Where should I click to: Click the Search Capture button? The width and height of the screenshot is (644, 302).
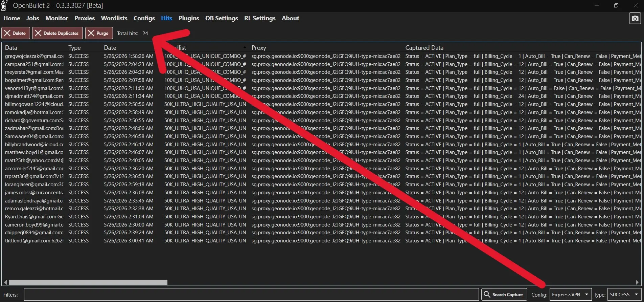[504, 295]
